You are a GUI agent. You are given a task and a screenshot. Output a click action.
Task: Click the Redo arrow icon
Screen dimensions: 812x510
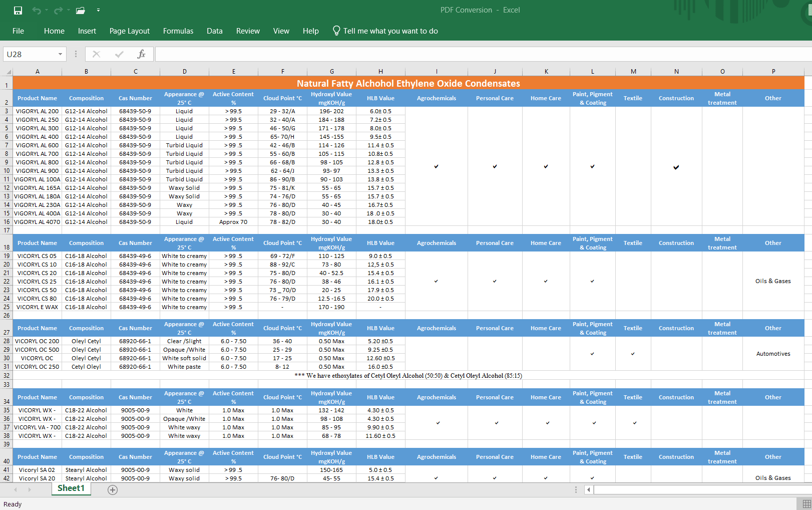pos(58,10)
